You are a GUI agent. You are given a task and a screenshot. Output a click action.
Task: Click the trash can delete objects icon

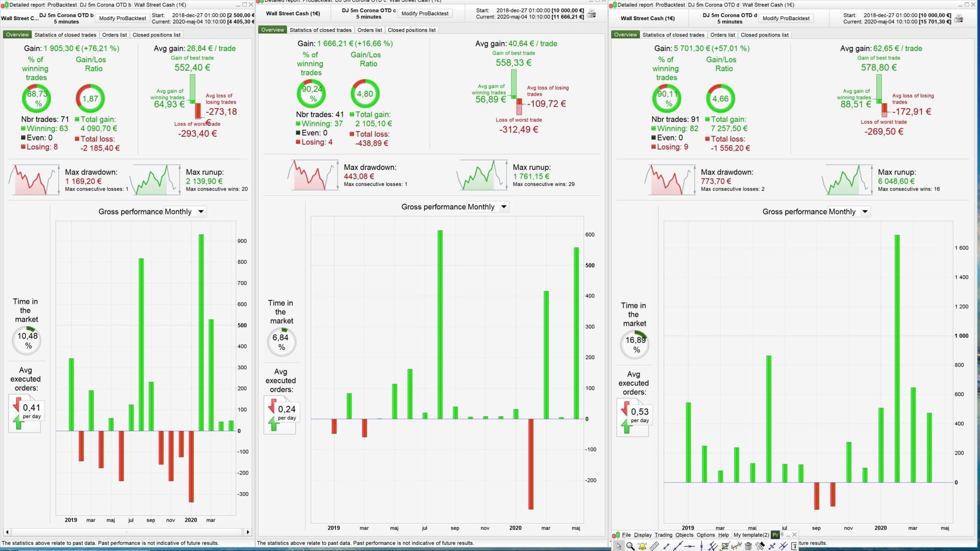point(748,546)
